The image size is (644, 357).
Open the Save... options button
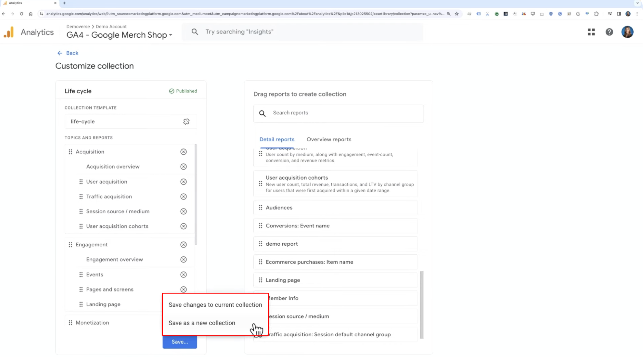(180, 342)
